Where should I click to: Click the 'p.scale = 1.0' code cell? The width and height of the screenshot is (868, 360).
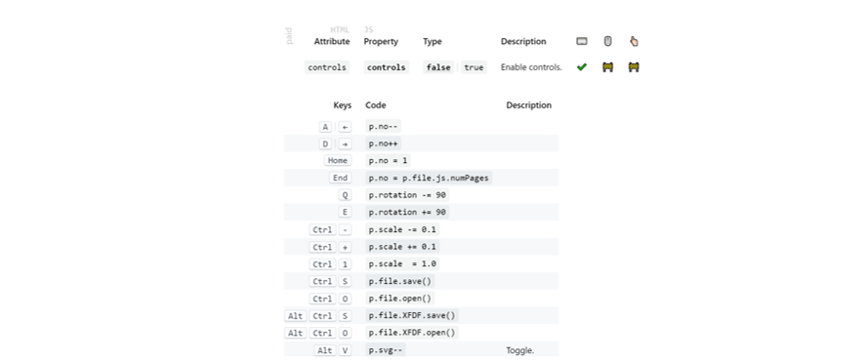tap(402, 264)
